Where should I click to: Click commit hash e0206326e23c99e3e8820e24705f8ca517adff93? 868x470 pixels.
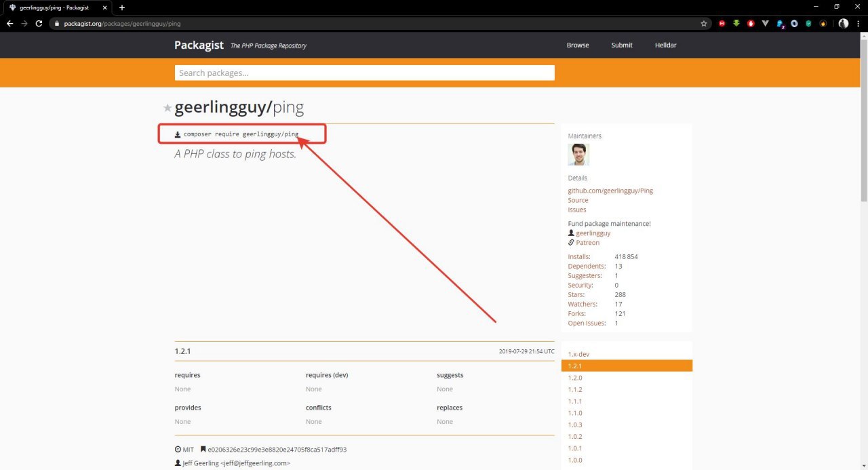(x=277, y=450)
